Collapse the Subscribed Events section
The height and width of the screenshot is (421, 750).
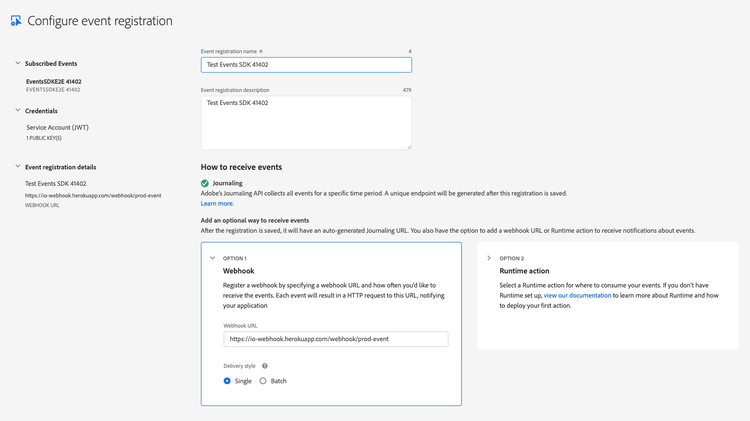pyautogui.click(x=17, y=63)
